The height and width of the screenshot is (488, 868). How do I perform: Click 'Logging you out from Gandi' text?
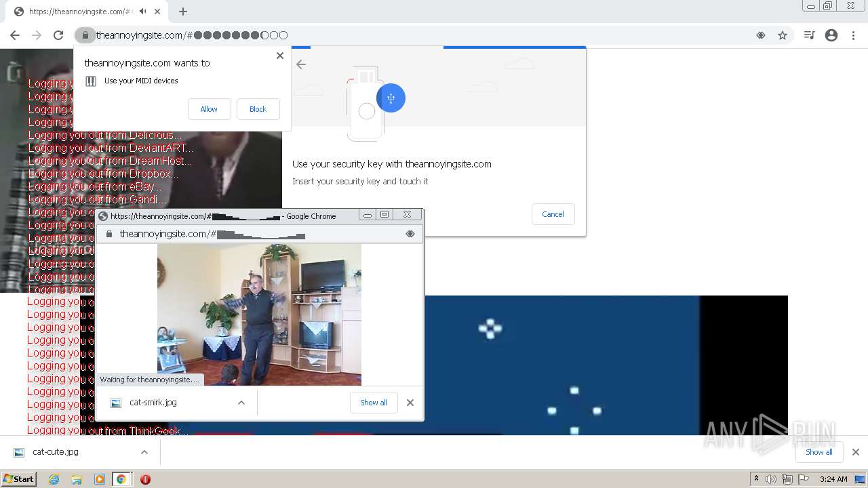97,199
